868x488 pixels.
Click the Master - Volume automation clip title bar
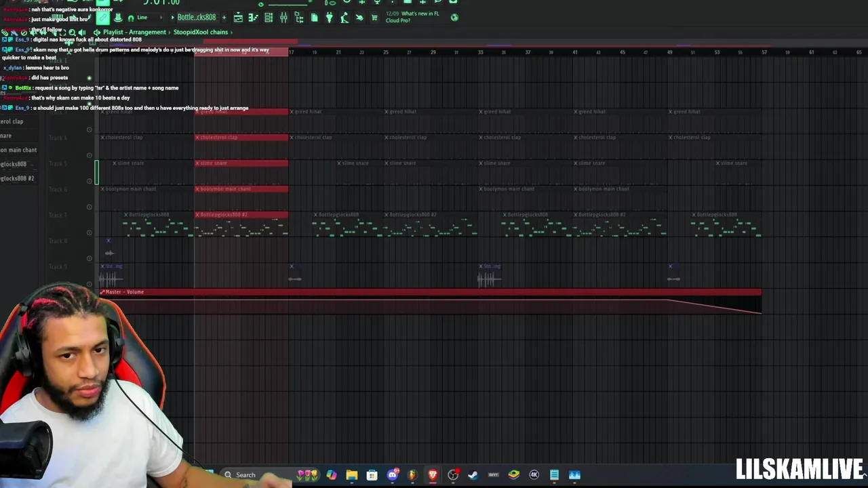(x=431, y=291)
